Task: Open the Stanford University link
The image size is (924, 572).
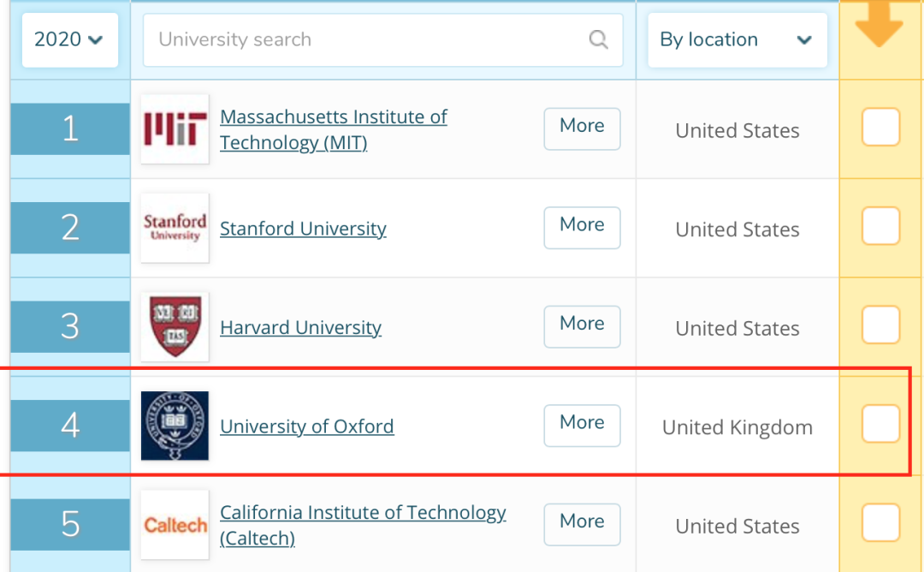Action: 303,229
